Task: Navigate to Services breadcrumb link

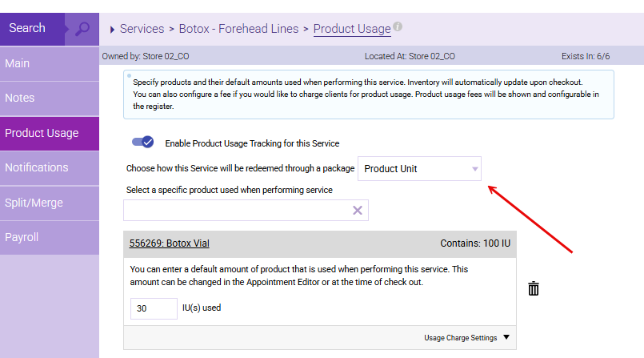Action: [x=142, y=29]
